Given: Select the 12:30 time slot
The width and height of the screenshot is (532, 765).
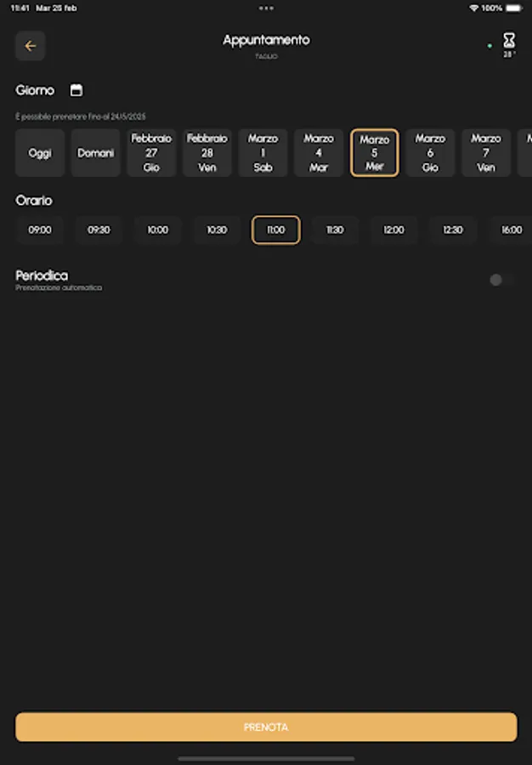Looking at the screenshot, I should [x=452, y=229].
